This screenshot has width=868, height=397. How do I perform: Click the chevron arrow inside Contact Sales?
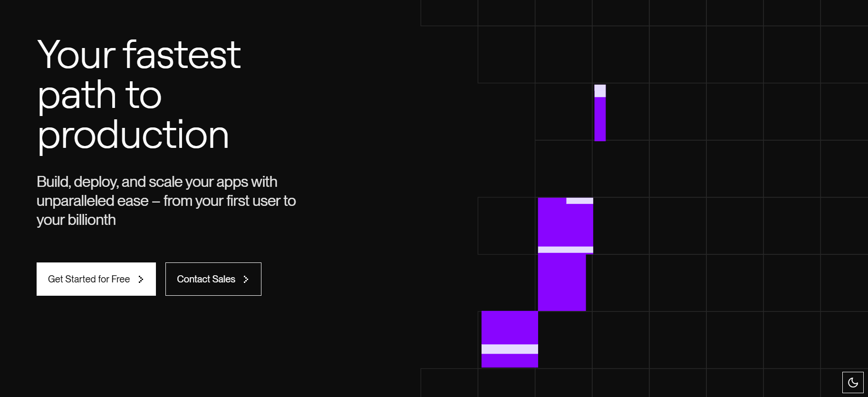[246, 280]
